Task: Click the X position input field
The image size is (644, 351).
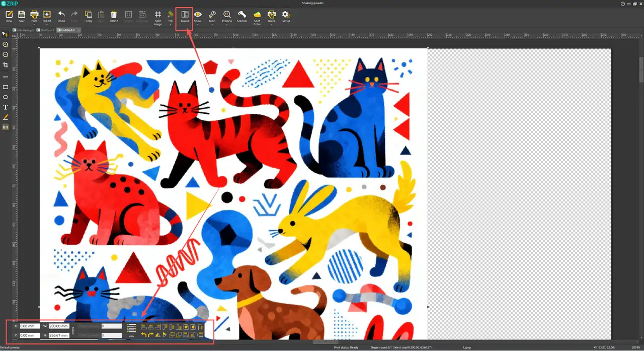Action: click(x=30, y=326)
